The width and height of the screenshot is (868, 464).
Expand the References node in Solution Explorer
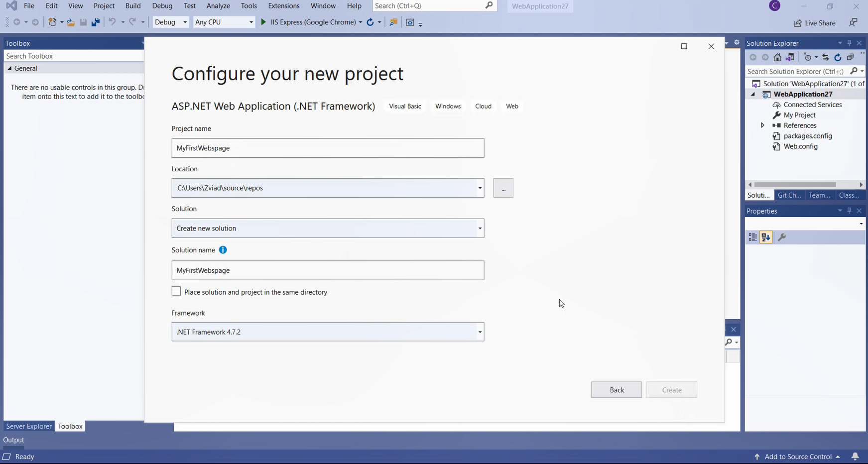pyautogui.click(x=762, y=125)
